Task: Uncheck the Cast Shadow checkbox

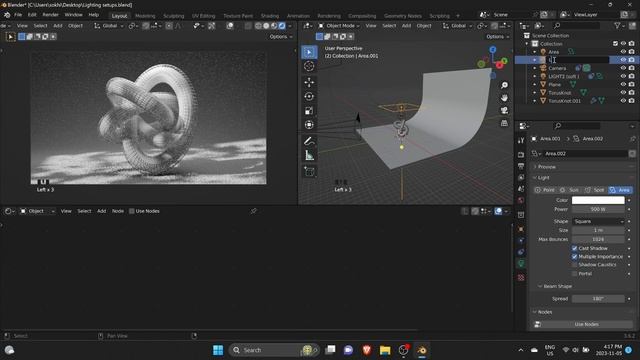Action: pyautogui.click(x=574, y=248)
